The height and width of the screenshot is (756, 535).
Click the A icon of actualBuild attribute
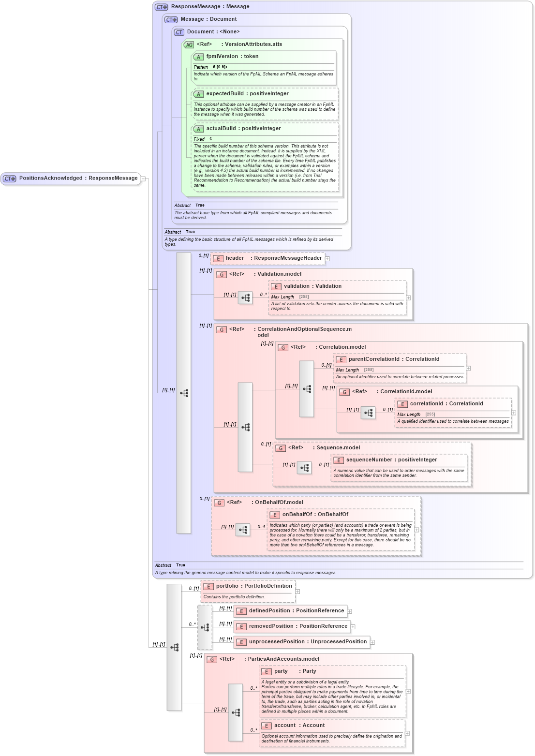click(198, 129)
